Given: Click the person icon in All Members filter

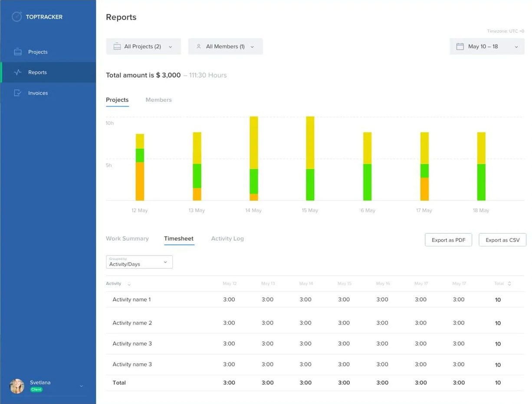Looking at the screenshot, I should [199, 46].
